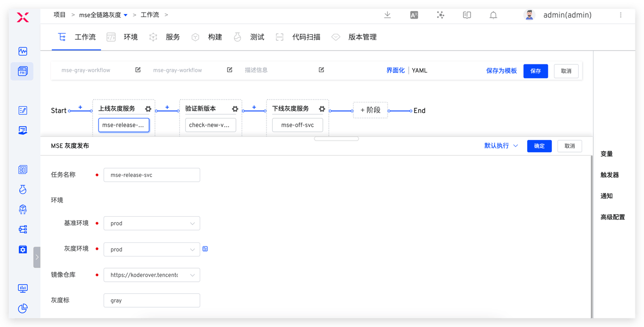Click the pie chart icon at sidebar bottom
Image resolution: width=644 pixels, height=327 pixels.
coord(22,308)
